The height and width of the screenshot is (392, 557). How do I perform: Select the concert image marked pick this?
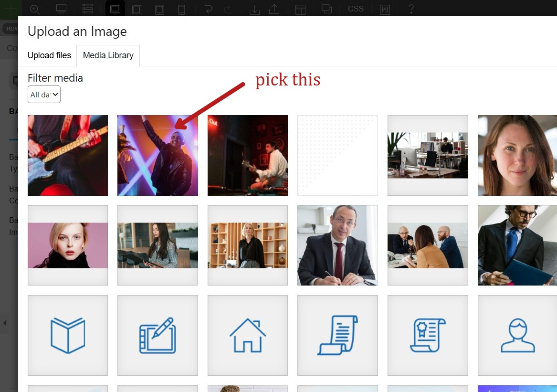click(x=158, y=155)
